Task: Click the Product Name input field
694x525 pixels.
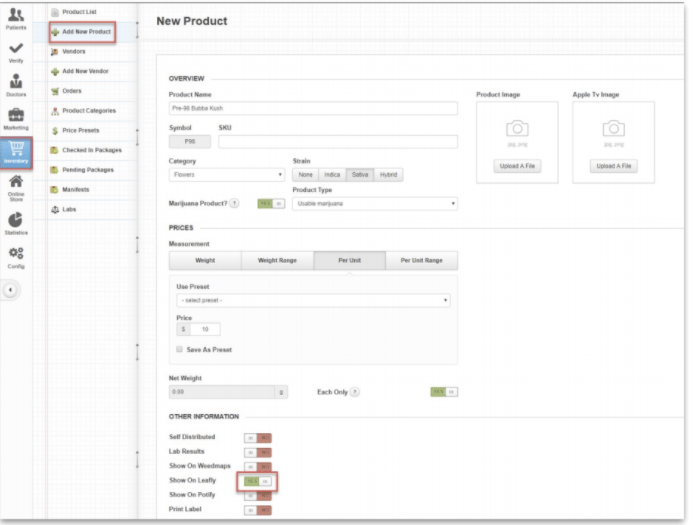Action: (x=313, y=108)
